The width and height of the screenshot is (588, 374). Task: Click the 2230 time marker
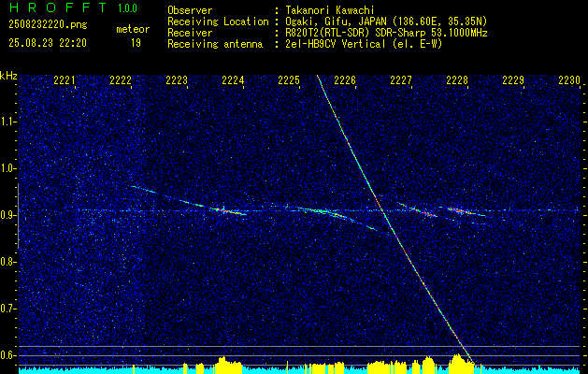coord(569,80)
